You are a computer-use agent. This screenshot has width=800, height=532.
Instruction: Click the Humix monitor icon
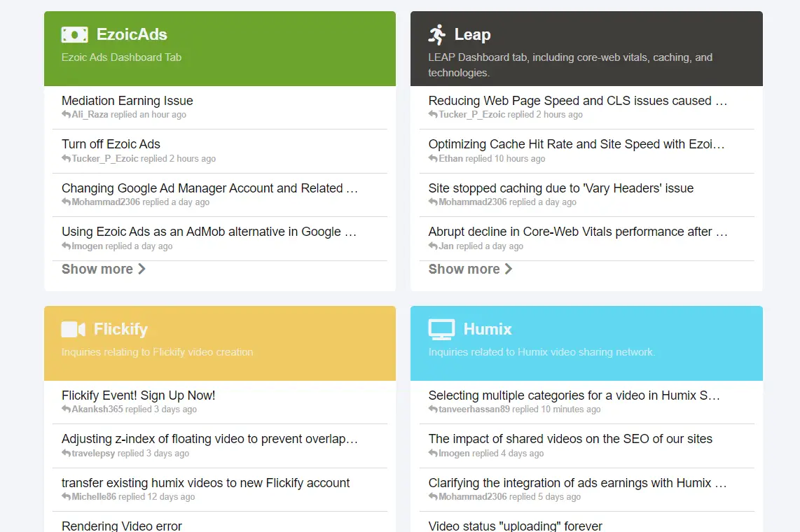tap(441, 330)
